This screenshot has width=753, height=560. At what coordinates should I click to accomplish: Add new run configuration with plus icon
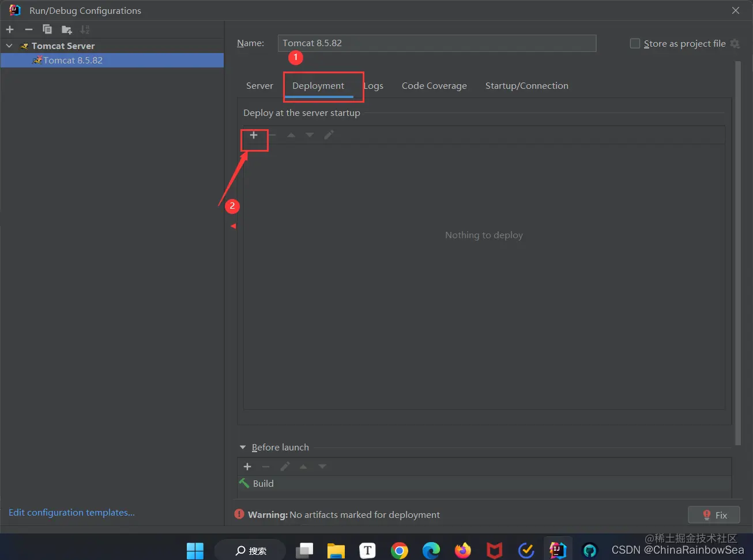pos(10,29)
